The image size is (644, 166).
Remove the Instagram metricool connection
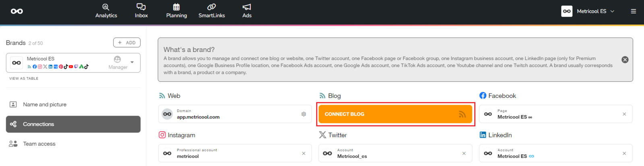click(303, 154)
